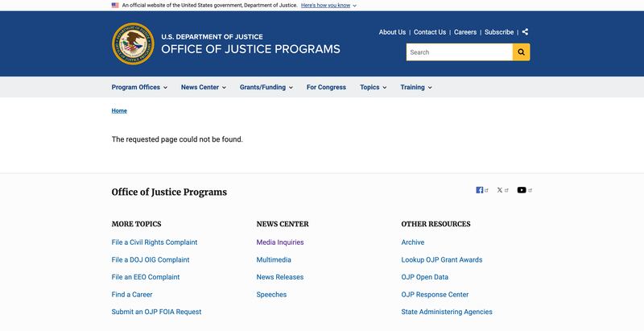
Task: Expand the Topics menu
Action: click(373, 87)
